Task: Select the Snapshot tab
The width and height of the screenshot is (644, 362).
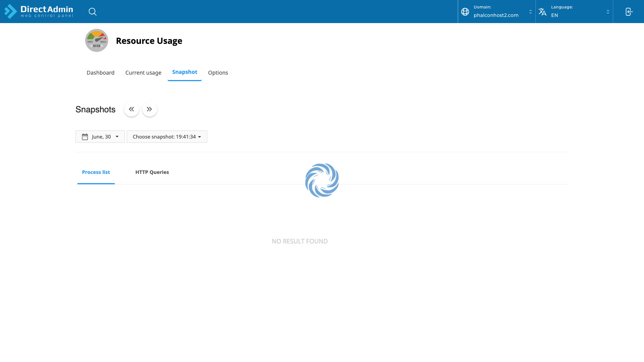Action: click(184, 72)
